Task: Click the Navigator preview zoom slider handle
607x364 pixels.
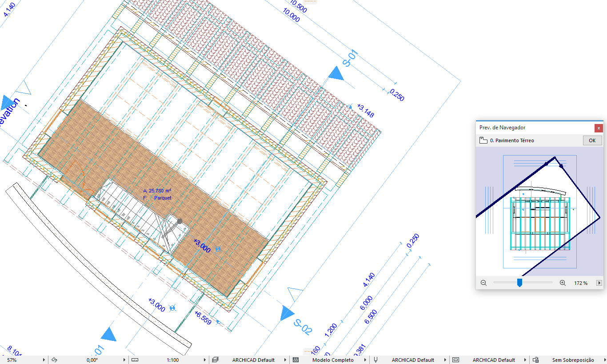Action: tap(519, 283)
